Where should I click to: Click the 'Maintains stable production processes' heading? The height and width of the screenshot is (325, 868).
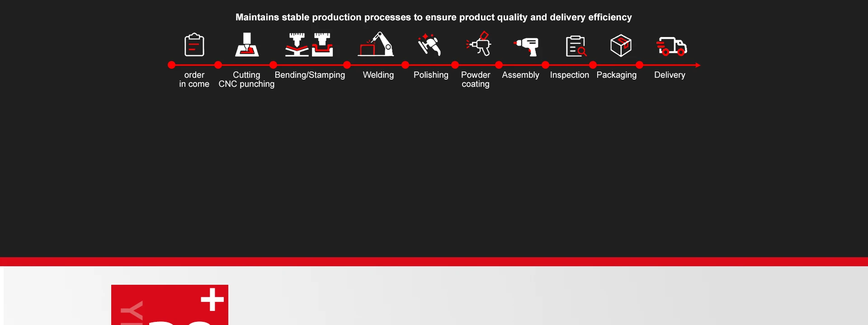[434, 17]
